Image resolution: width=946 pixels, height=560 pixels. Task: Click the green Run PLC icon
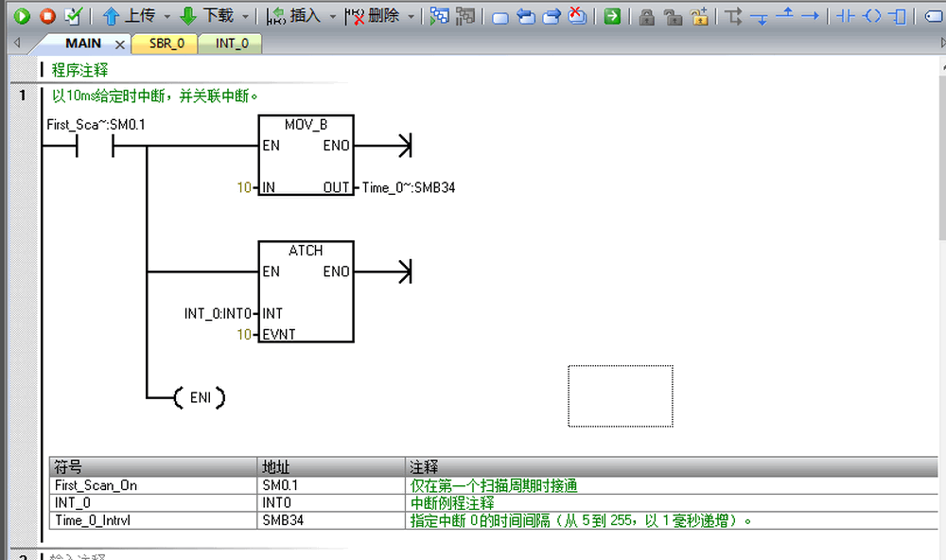[22, 16]
